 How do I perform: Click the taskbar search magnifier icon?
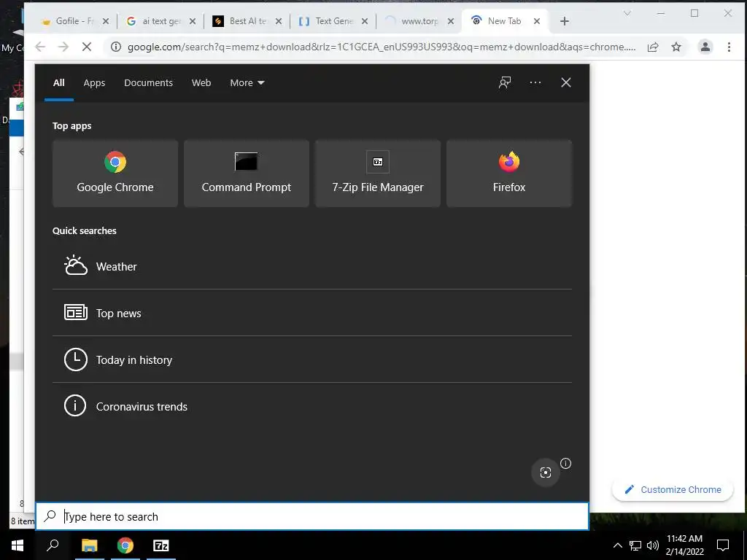[x=53, y=545]
